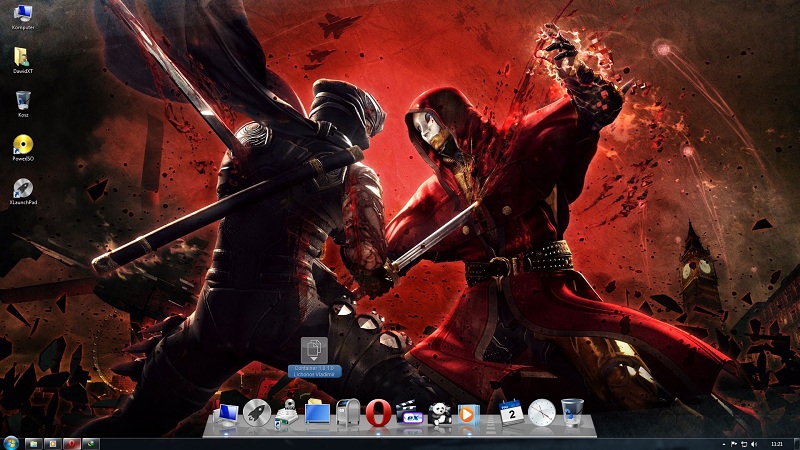Open the Windows Start menu orb
This screenshot has height=450, width=800.
coord(11,443)
